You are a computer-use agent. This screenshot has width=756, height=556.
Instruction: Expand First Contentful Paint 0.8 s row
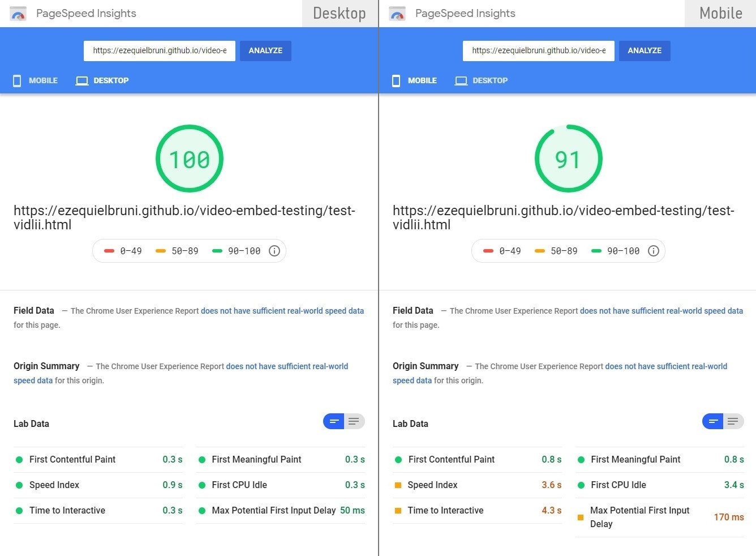tap(477, 460)
